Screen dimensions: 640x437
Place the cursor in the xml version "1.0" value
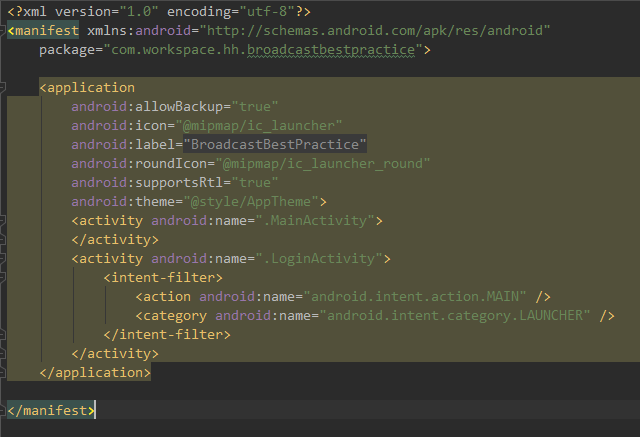coord(139,11)
